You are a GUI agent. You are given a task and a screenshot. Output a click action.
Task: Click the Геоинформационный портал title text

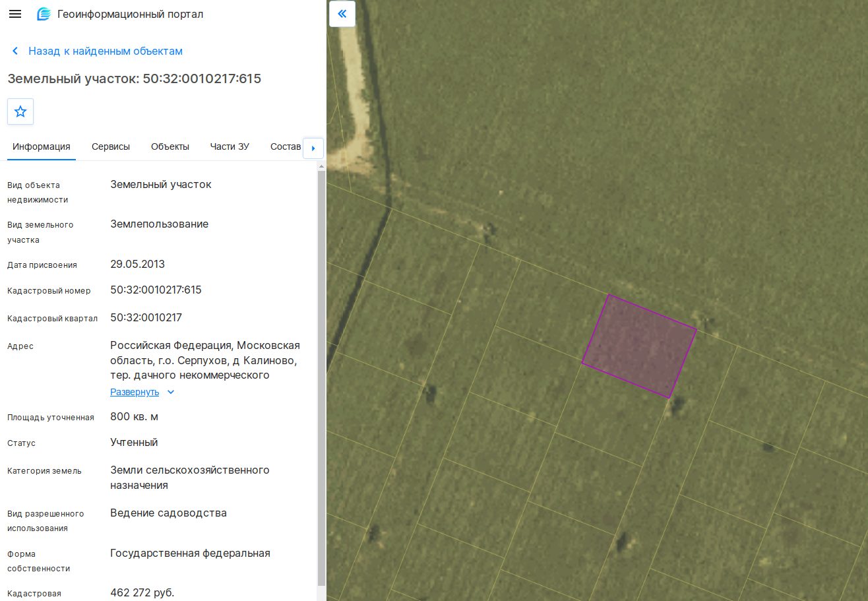point(131,14)
